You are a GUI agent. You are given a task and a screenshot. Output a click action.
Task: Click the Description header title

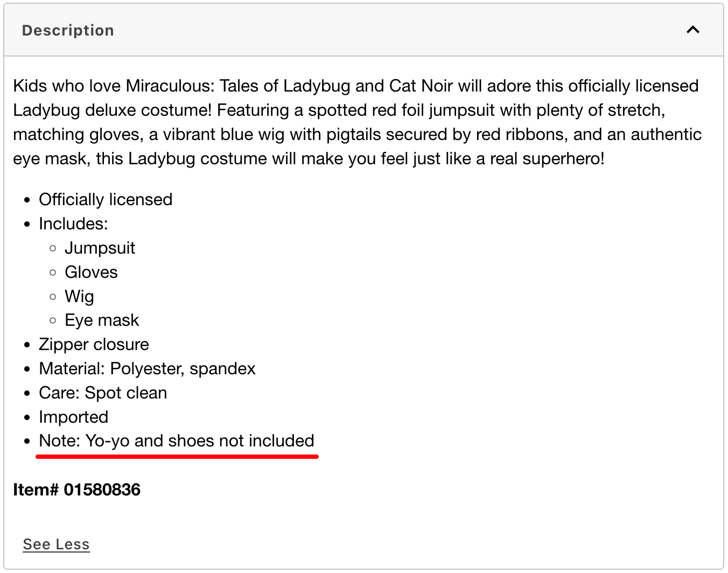click(68, 31)
